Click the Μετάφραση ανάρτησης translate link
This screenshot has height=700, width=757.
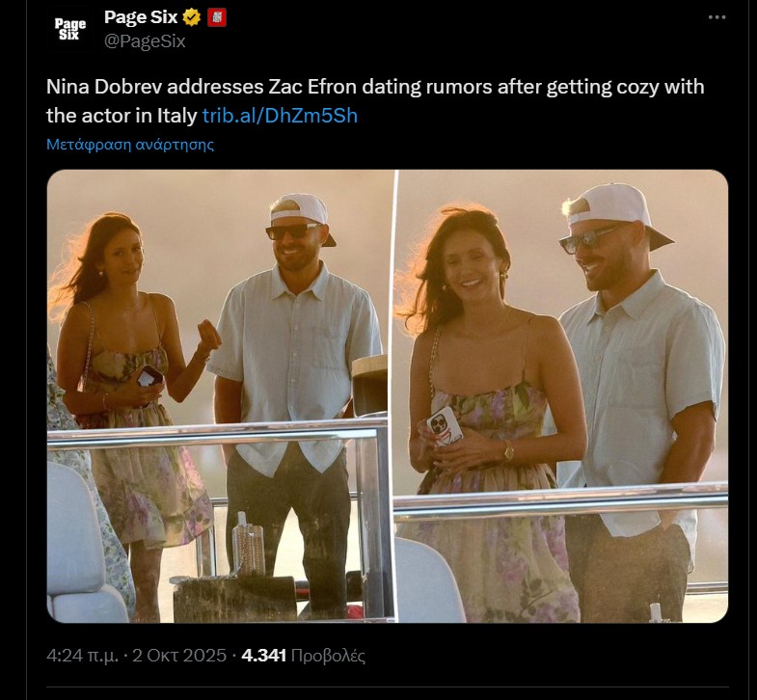[x=130, y=145]
